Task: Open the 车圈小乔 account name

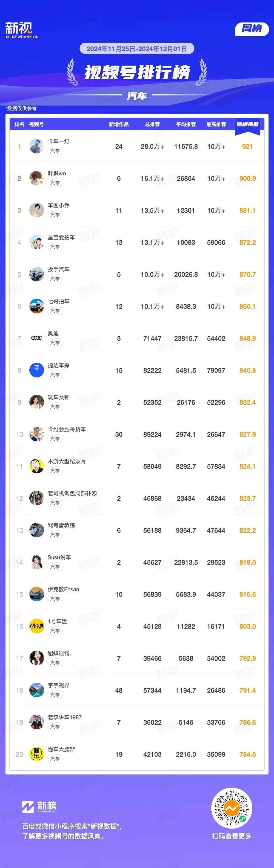Action: pyautogui.click(x=58, y=205)
